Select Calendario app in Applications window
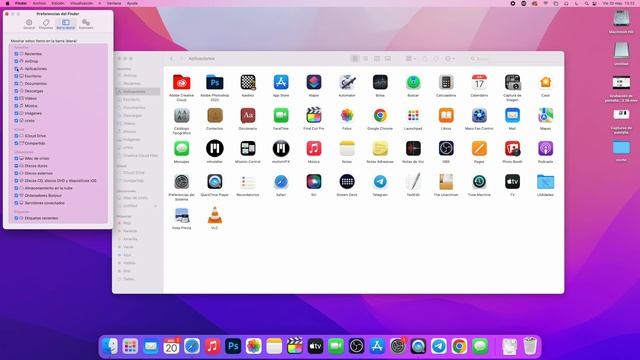This screenshot has width=640, height=360. tap(479, 82)
